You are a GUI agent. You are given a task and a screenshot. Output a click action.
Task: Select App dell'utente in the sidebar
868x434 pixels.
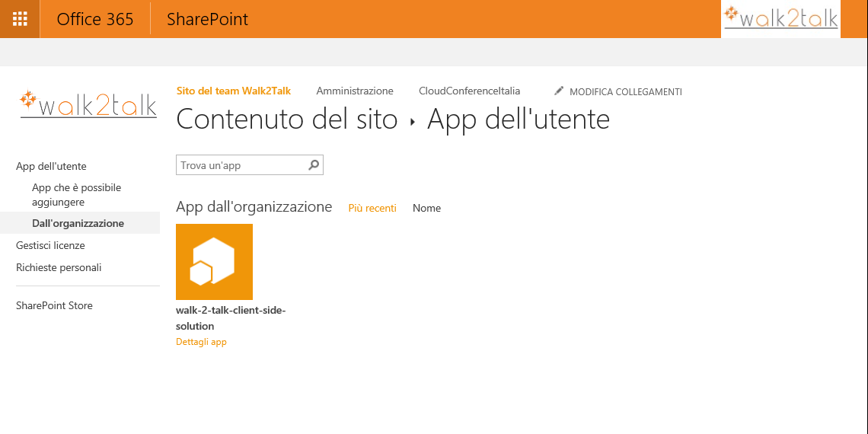tap(51, 166)
